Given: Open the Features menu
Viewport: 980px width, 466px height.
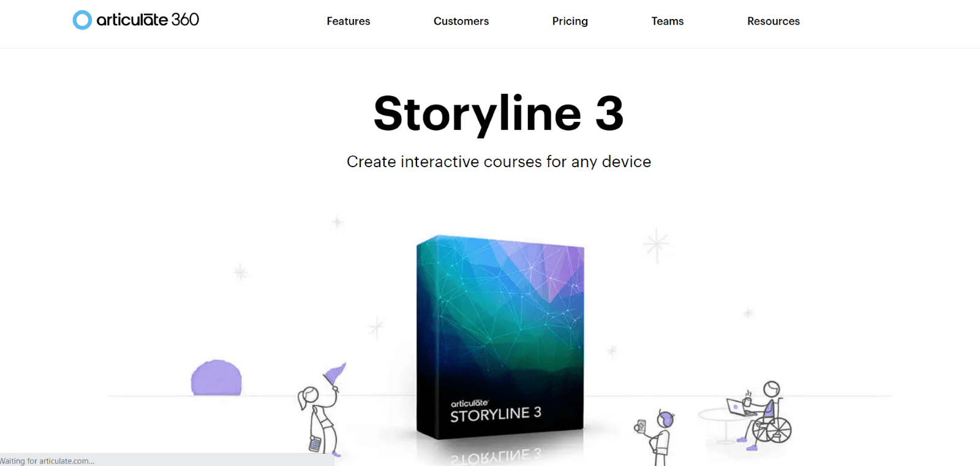Looking at the screenshot, I should pos(349,21).
